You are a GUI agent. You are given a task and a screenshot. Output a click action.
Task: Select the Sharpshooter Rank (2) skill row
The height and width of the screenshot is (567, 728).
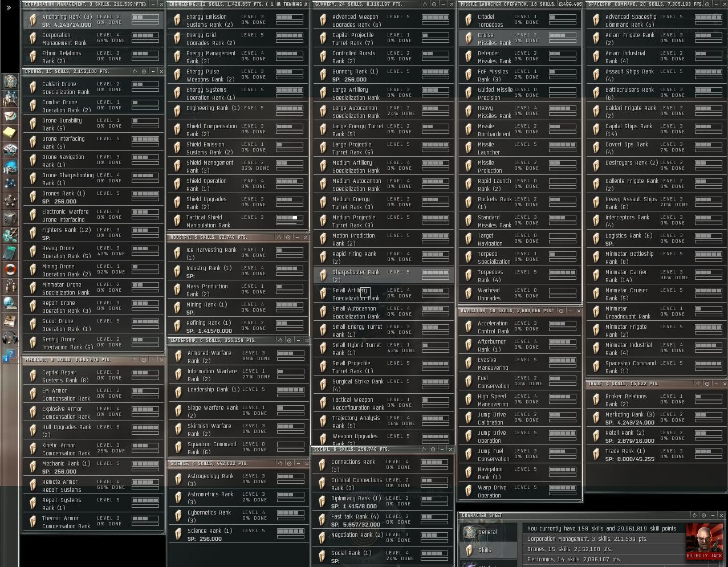(x=384, y=276)
